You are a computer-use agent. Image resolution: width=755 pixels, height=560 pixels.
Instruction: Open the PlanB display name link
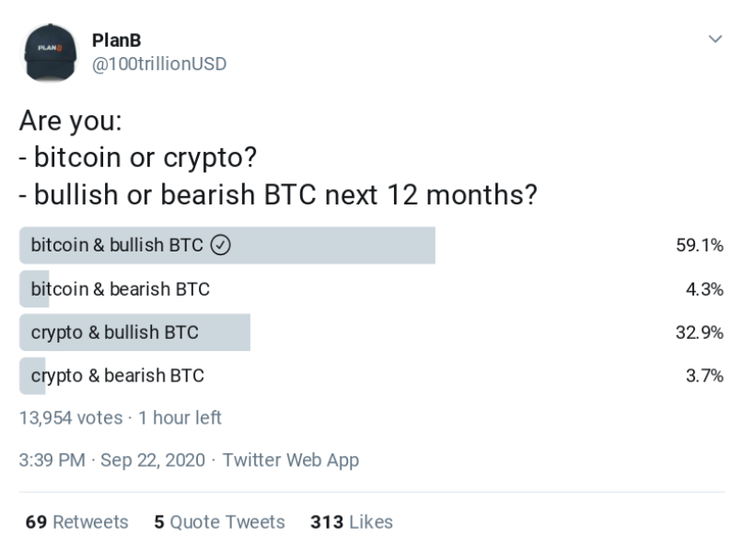point(117,41)
